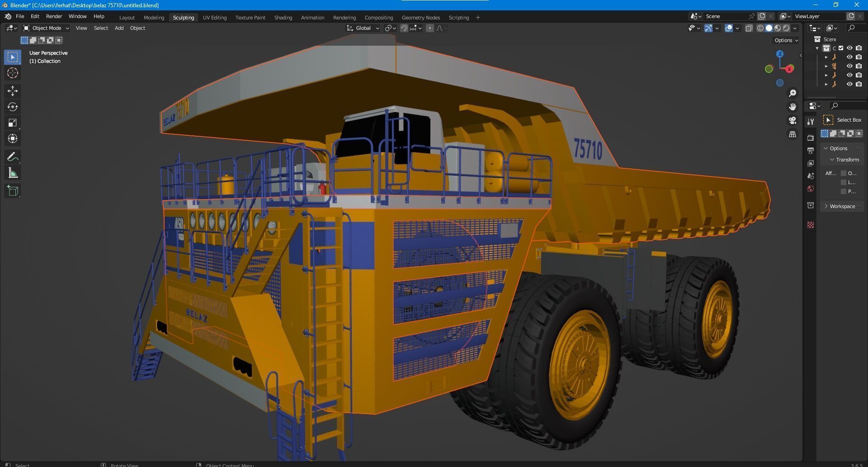Activate the Move tool

[13, 91]
